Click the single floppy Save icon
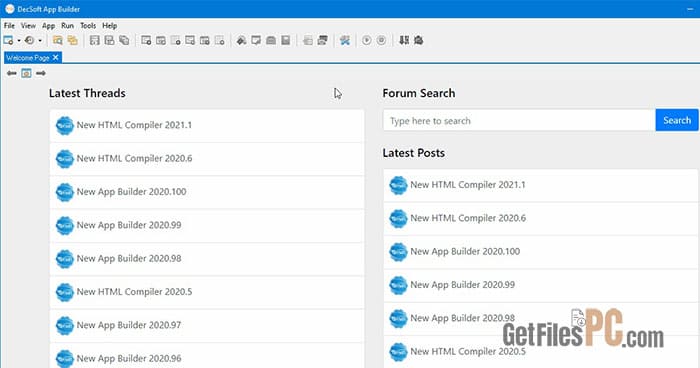700x368 pixels. (95, 40)
